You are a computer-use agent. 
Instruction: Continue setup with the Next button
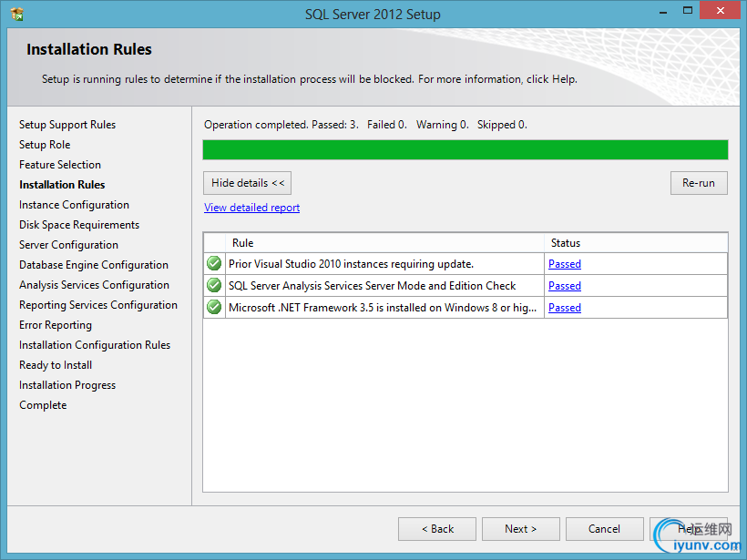(521, 528)
